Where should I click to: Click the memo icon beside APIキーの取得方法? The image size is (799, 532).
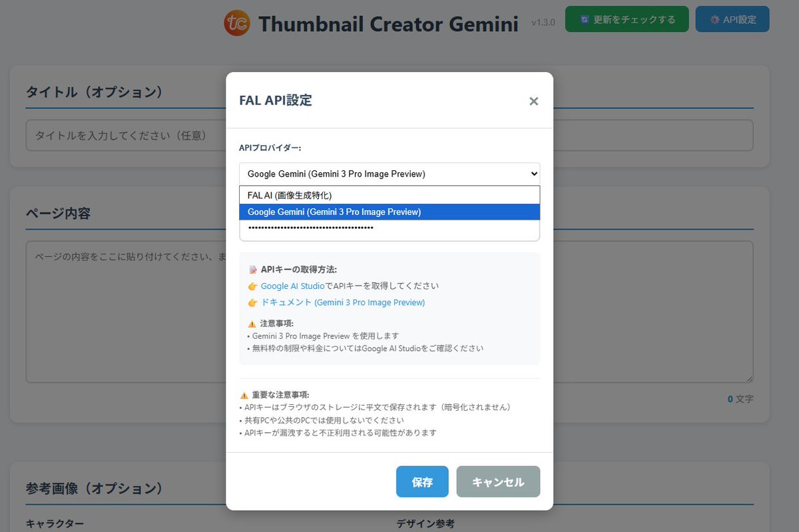click(252, 270)
